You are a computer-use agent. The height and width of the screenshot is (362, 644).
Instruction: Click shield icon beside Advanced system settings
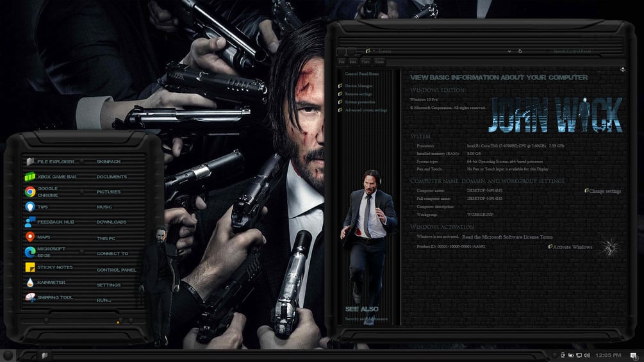click(340, 110)
